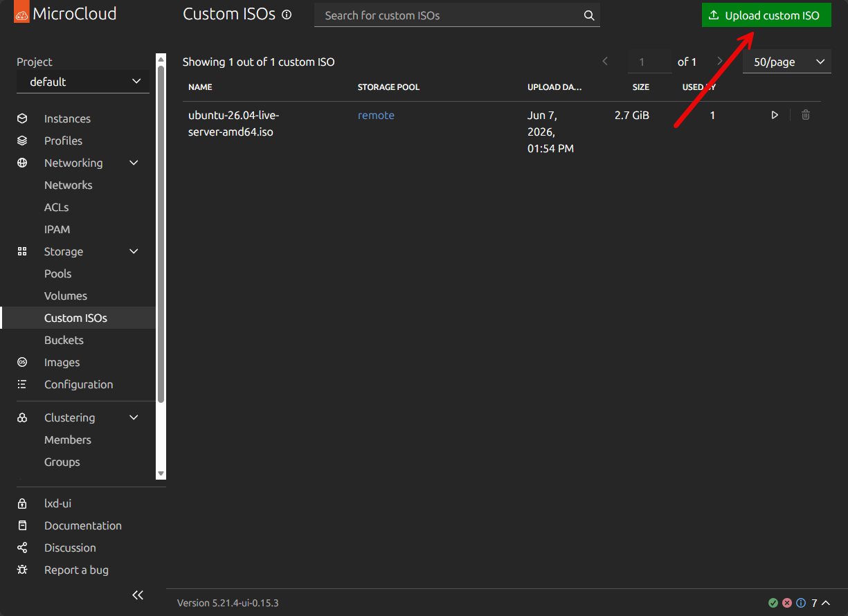Click the 2.7 GiB size cell

click(x=632, y=115)
